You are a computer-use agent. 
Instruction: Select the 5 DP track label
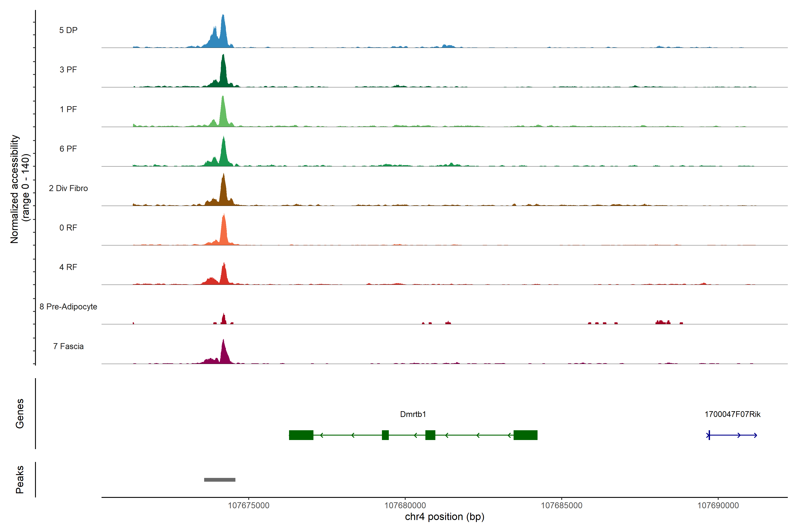point(68,30)
